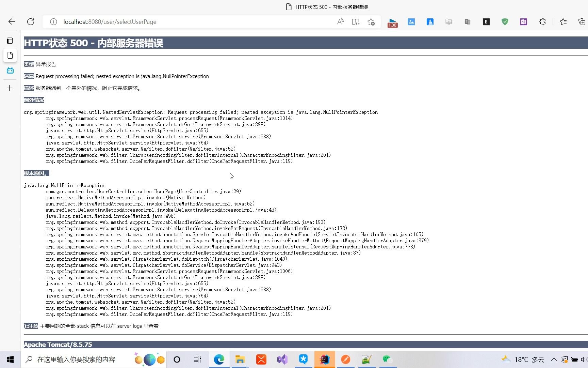Screen dimensions: 588x368
Task: Click the 例外情况 heading
Action: [34, 100]
